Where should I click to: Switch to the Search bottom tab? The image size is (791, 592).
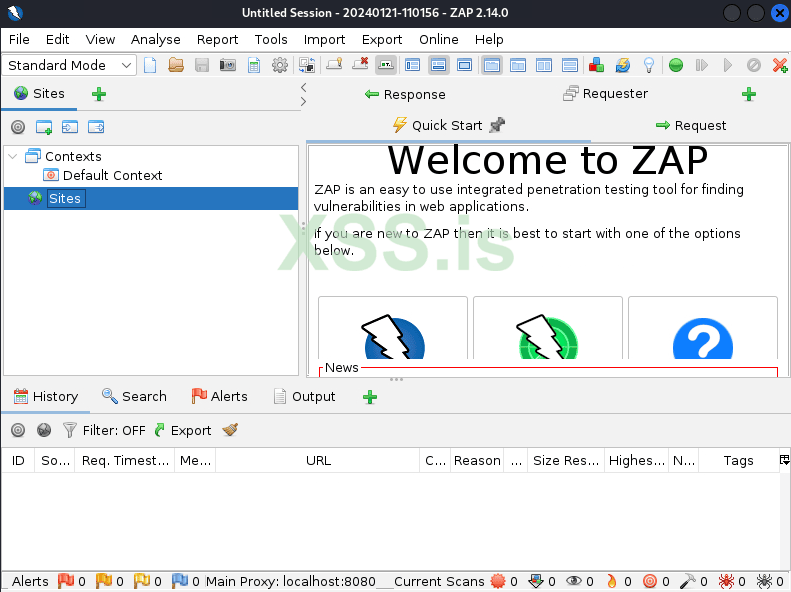pos(134,396)
